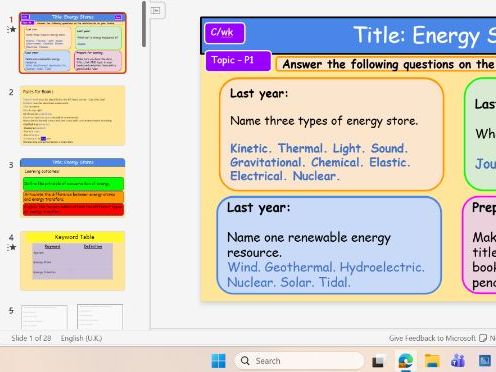The width and height of the screenshot is (496, 372).
Task: Click the animation star beside slide 1
Action: pos(12,30)
